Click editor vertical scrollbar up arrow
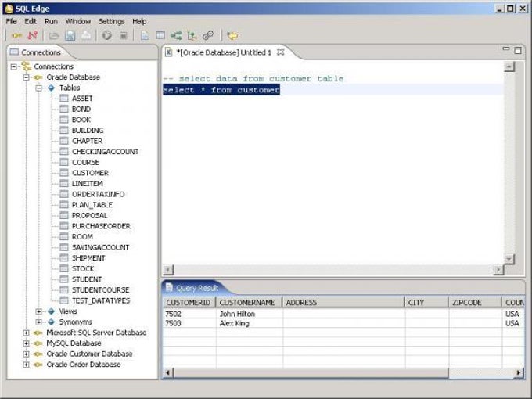Screen dimensions: 532x399 509,66
